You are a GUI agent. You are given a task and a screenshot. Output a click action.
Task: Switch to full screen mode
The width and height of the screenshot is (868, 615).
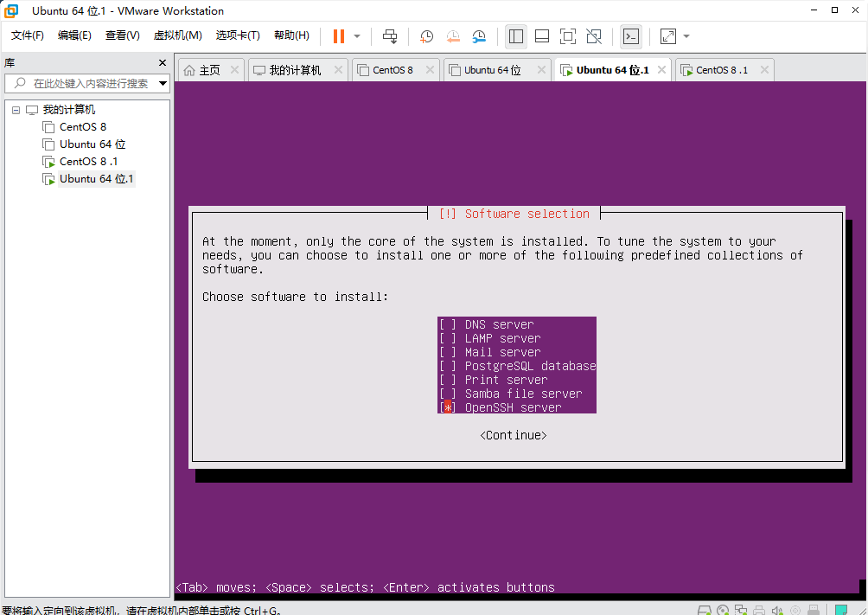pos(568,36)
